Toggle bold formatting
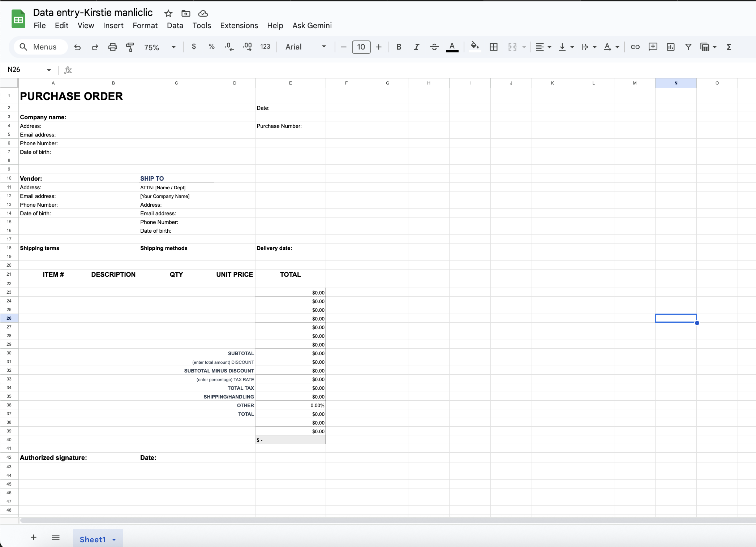This screenshot has height=547, width=756. coord(399,47)
